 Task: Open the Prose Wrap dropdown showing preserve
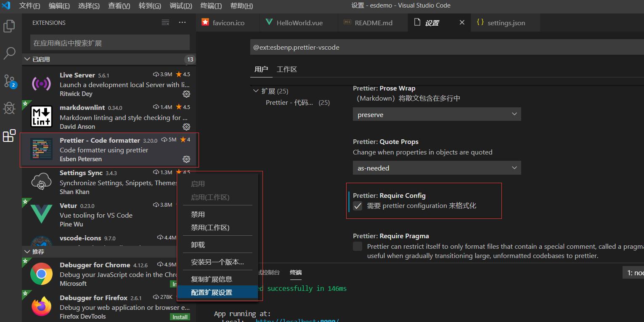coord(437,114)
